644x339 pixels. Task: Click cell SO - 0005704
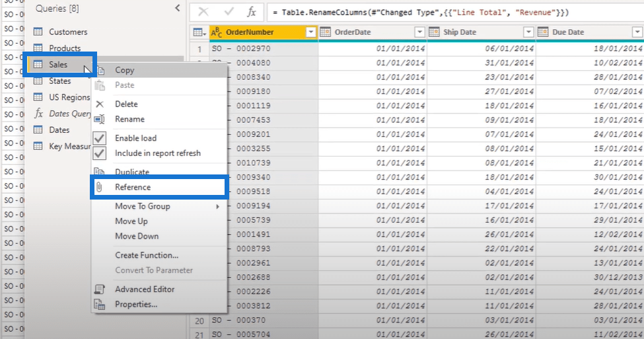click(x=264, y=334)
